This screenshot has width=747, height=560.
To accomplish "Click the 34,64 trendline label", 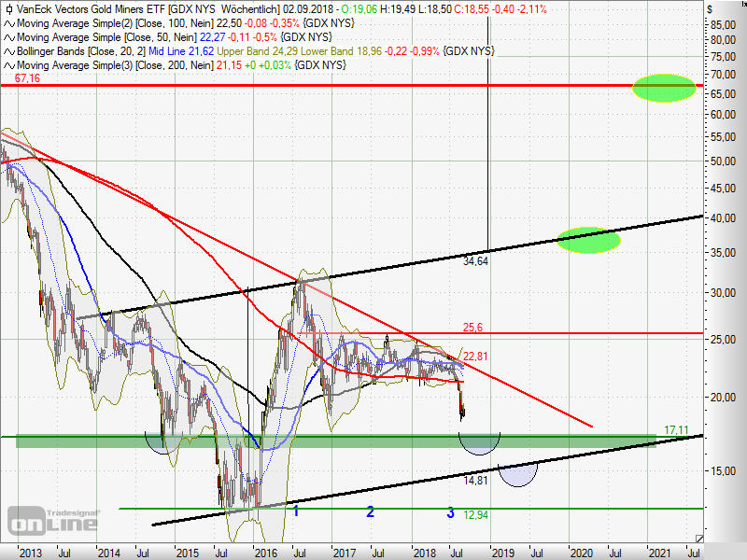I will tap(475, 261).
